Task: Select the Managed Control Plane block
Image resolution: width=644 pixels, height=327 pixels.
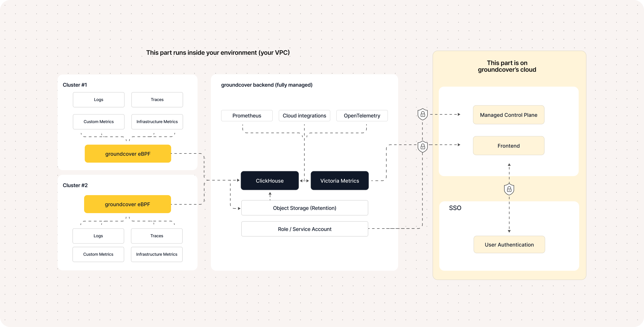Action: 509,115
